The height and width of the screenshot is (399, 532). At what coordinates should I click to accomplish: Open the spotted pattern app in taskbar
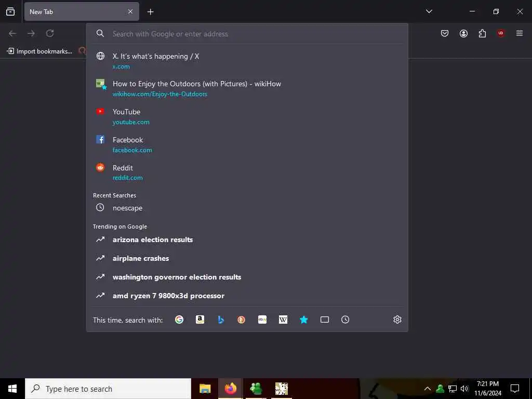pyautogui.click(x=281, y=389)
